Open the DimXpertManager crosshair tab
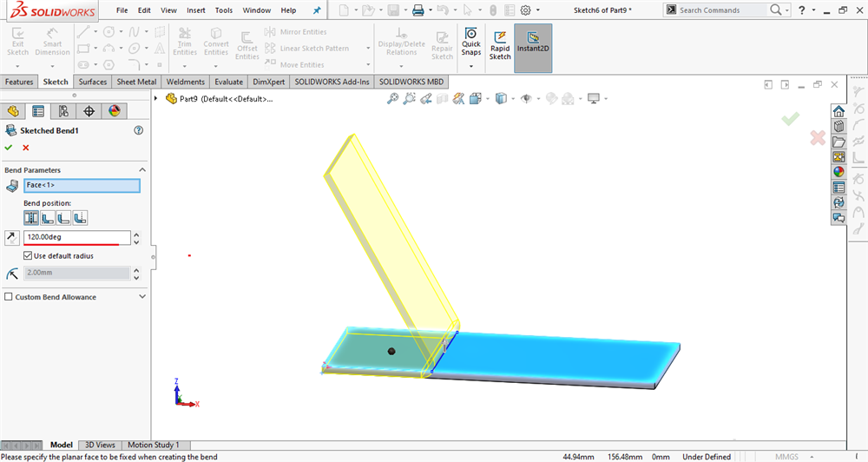 pyautogui.click(x=89, y=111)
